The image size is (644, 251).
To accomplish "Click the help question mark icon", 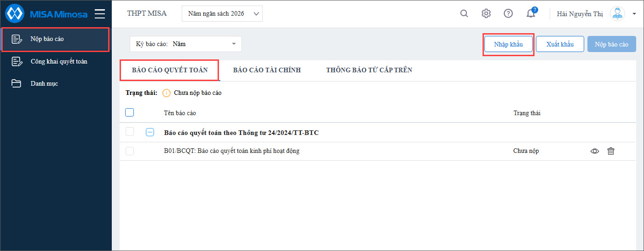I will point(508,13).
